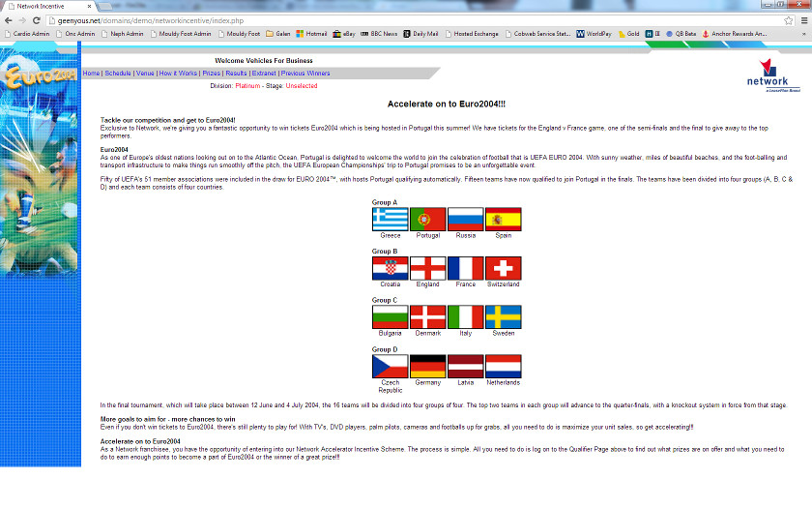
Task: Click the England flag
Action: [x=427, y=269]
